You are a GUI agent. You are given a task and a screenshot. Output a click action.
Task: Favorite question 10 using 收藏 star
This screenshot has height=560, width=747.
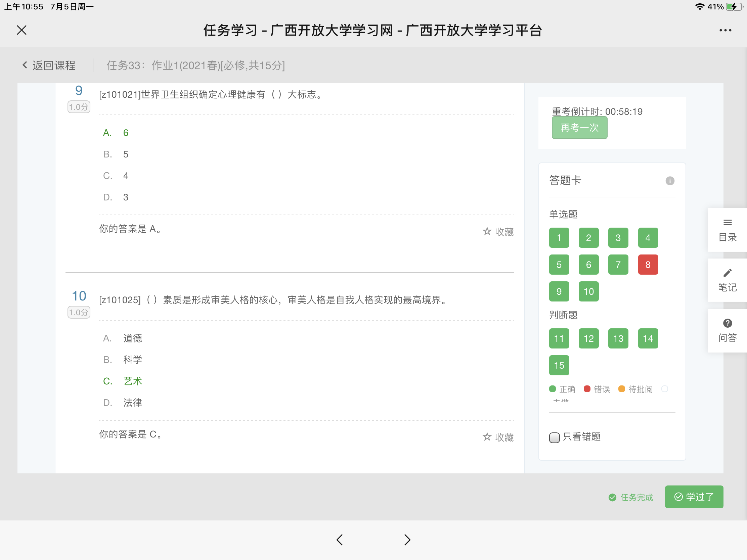[x=498, y=437]
